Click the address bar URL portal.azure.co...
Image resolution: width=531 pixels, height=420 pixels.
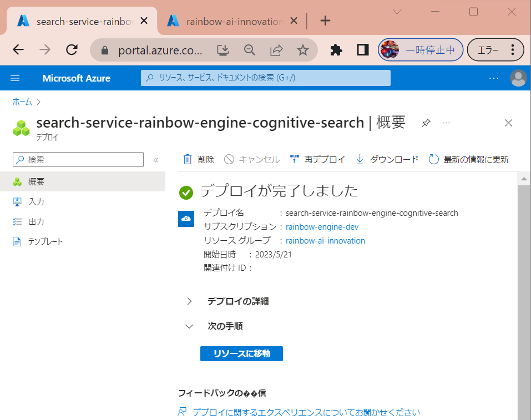[x=160, y=50]
